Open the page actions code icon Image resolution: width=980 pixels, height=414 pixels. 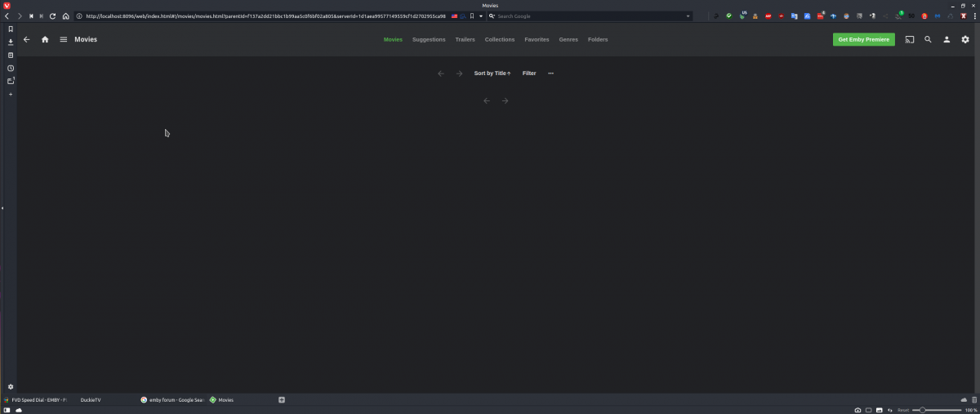891,410
